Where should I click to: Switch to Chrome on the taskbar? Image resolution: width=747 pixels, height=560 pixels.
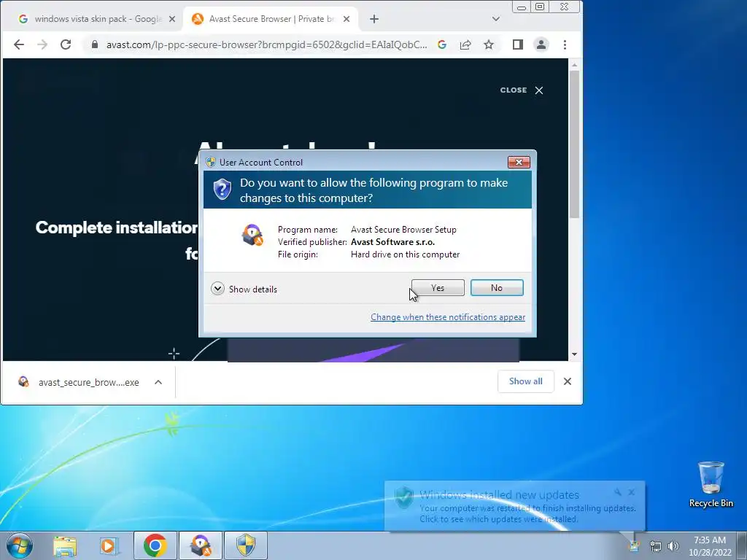(155, 545)
